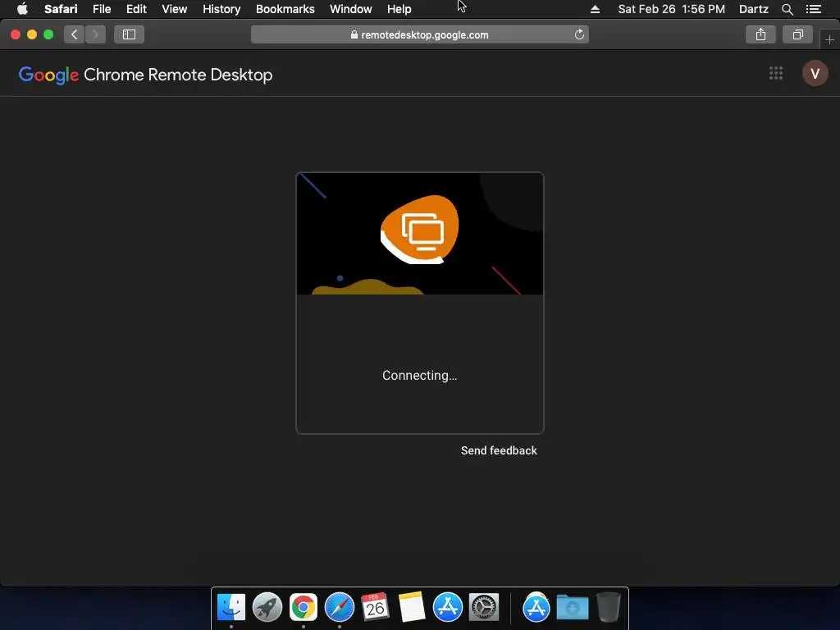Open the App Store icon beside Downloads folder in the Dock
The height and width of the screenshot is (630, 840).
click(x=536, y=608)
